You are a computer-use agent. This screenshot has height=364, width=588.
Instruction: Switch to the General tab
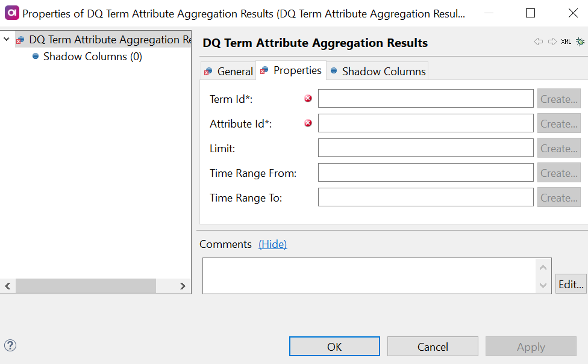tap(228, 71)
